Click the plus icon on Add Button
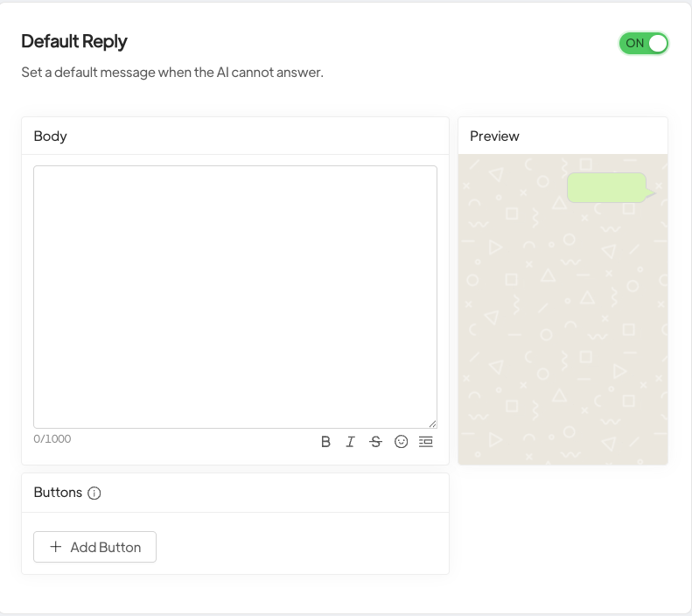The height and width of the screenshot is (616, 692). coord(56,547)
